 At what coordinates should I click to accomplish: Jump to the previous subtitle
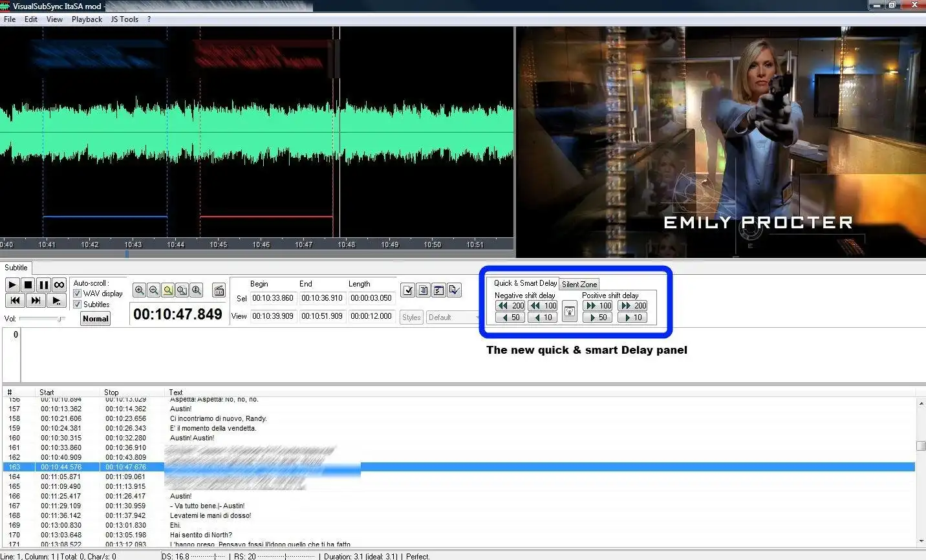pos(15,300)
